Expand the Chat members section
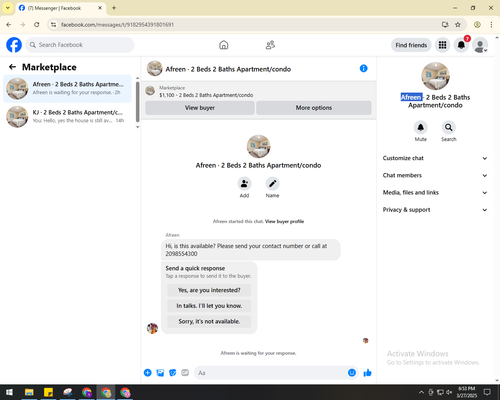This screenshot has width=500, height=400. click(x=435, y=175)
